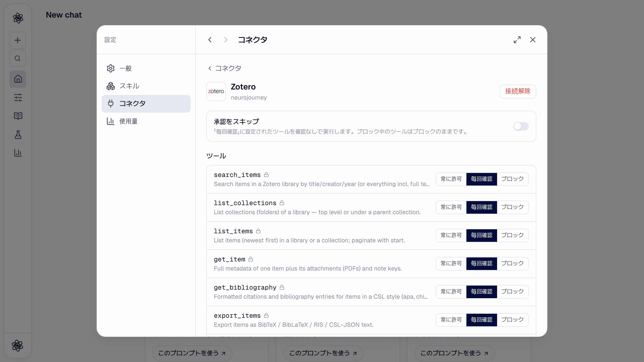The image size is (644, 362).
Task: Click the new chat plus icon
Action: (x=18, y=40)
